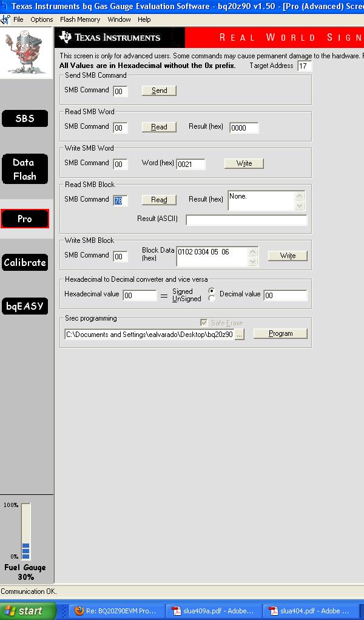
Task: Click SMB Command field showing 78
Action: pos(121,200)
